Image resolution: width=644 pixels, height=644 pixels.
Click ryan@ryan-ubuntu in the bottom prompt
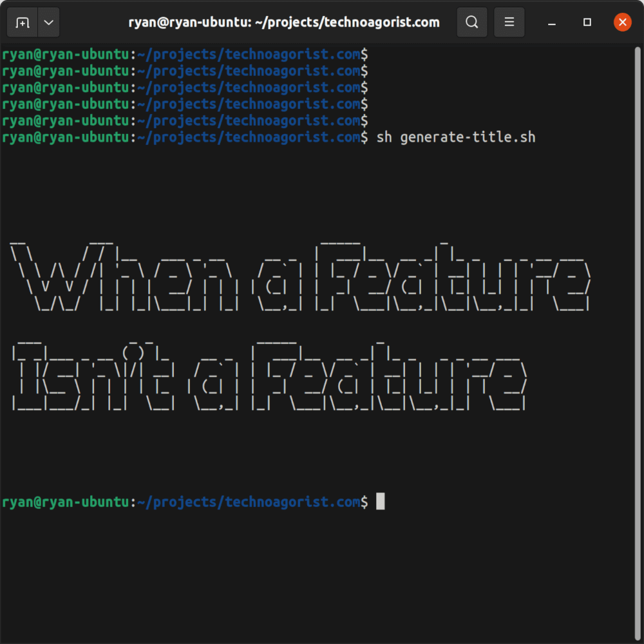pyautogui.click(x=65, y=502)
